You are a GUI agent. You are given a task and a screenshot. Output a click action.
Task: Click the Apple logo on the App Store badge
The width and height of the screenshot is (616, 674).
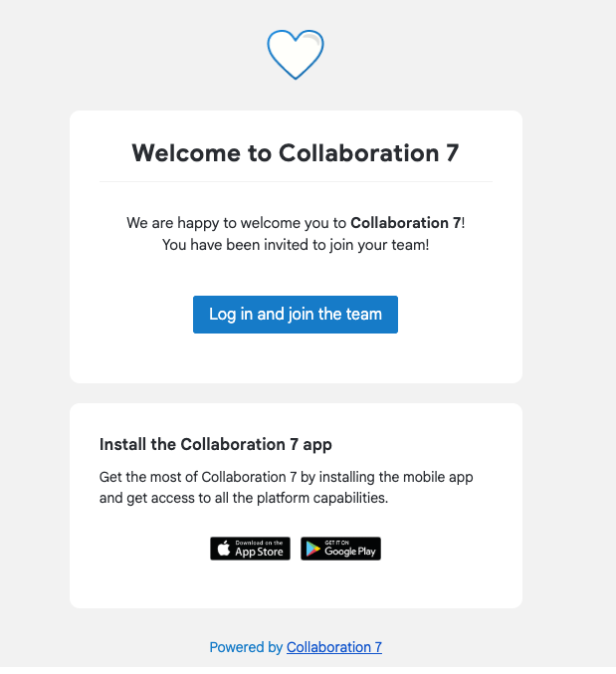tap(222, 549)
